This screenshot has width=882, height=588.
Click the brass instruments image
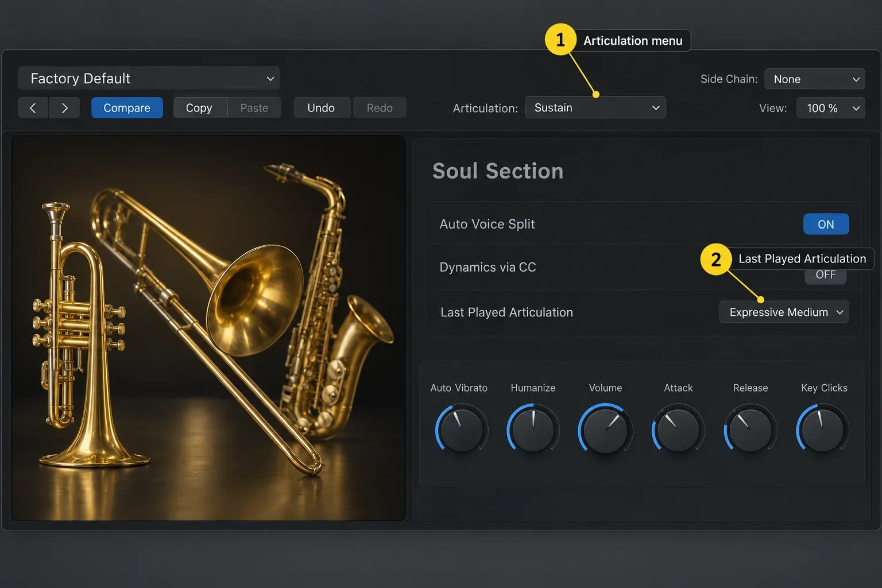(208, 328)
